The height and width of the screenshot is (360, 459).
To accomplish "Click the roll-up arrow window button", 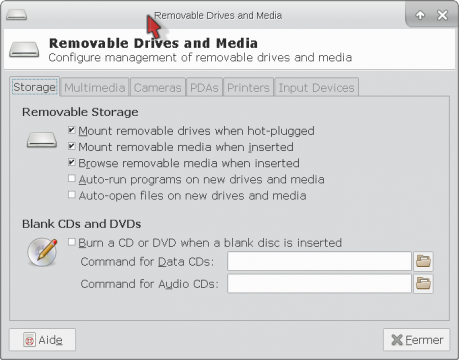I will pyautogui.click(x=420, y=15).
